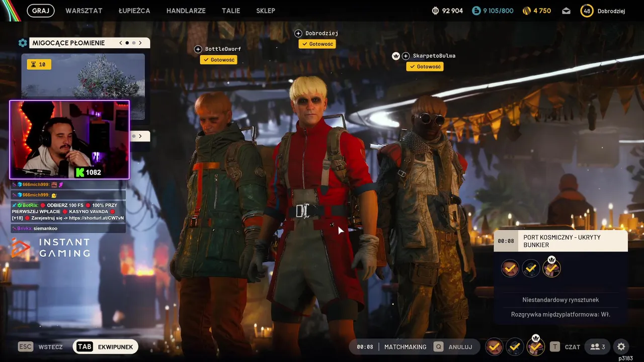Click the Matchmaking status label
Screen dimensions: 644x362
405,347
